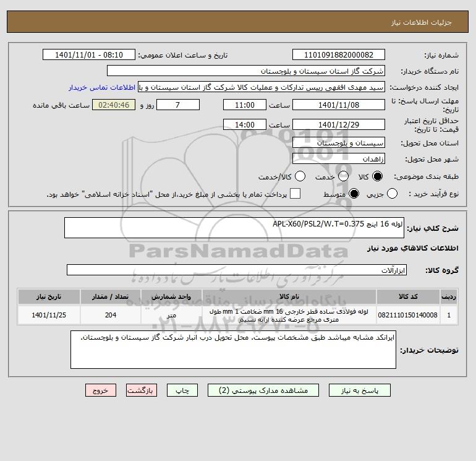Click the بازگشت back button
The height and width of the screenshot is (461, 476).
[142, 390]
